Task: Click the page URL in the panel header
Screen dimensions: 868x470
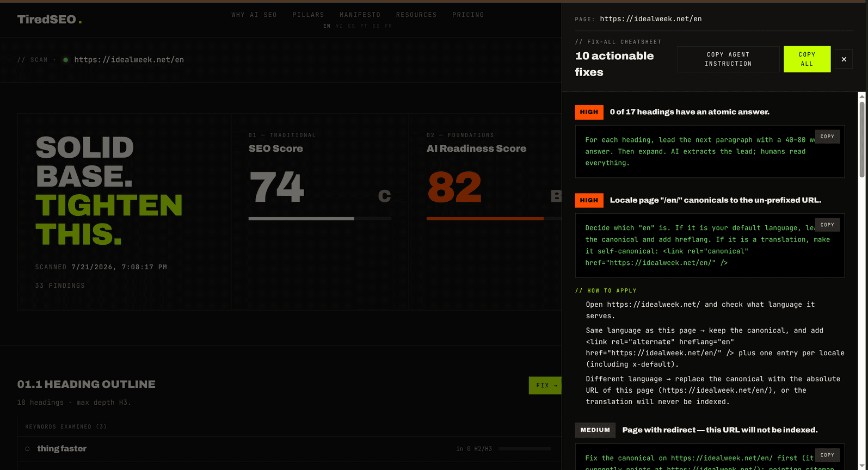Action: pyautogui.click(x=651, y=18)
